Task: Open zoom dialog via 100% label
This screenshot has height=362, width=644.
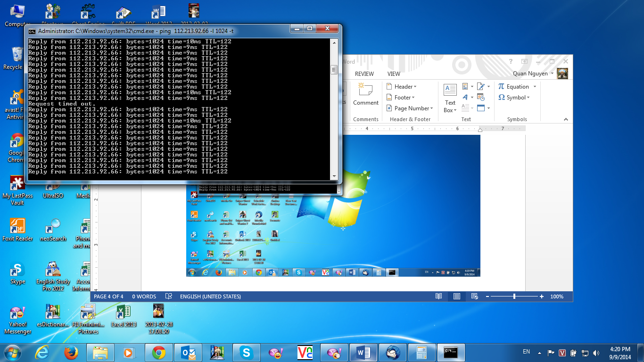Action: [x=557, y=296]
